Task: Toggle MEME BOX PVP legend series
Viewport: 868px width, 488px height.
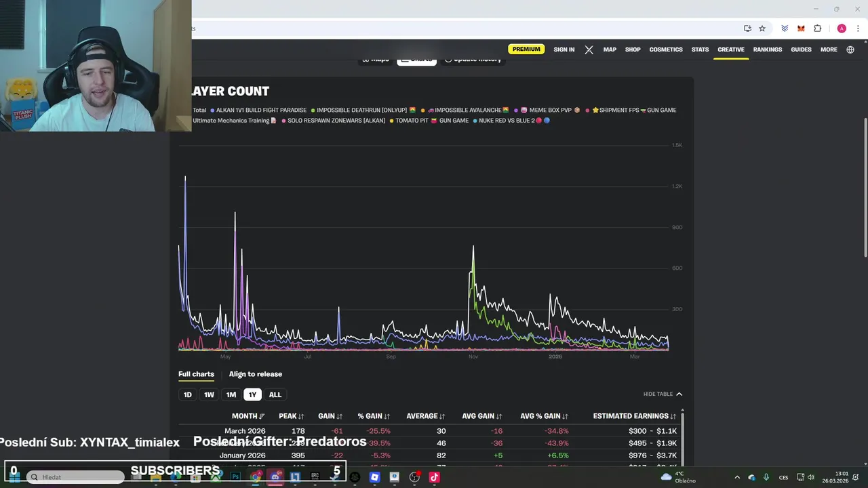Action: tap(547, 110)
